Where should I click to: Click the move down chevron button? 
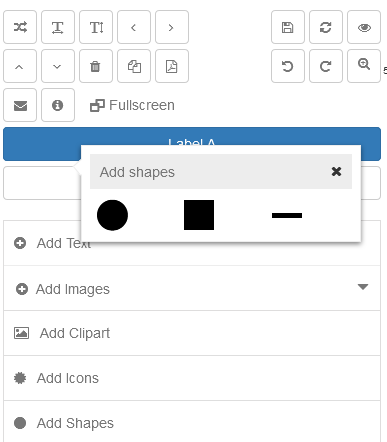pos(58,66)
